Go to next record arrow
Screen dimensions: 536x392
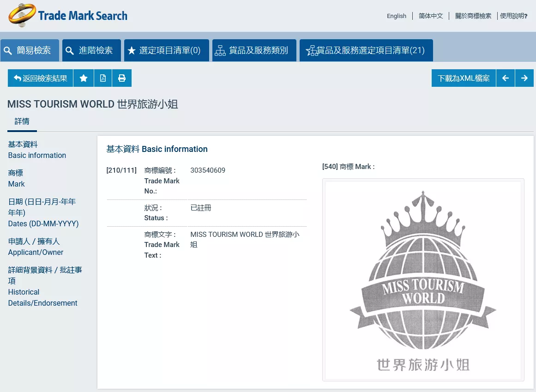524,78
